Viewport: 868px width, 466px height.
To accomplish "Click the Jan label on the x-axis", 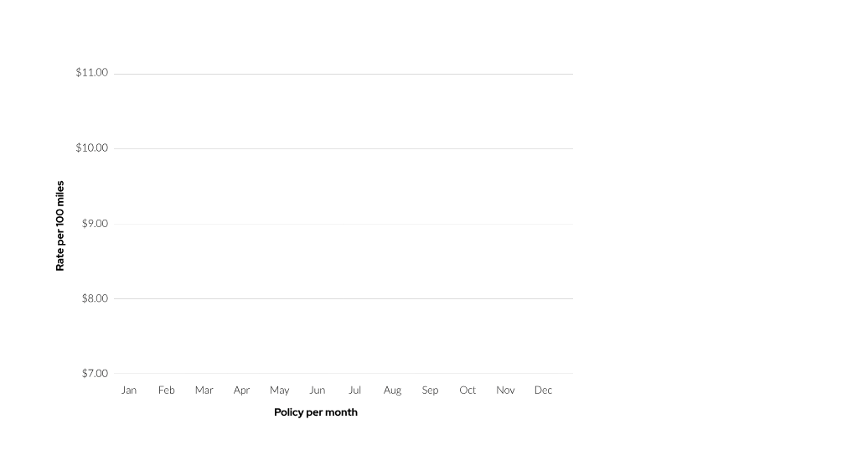I will [x=129, y=391].
